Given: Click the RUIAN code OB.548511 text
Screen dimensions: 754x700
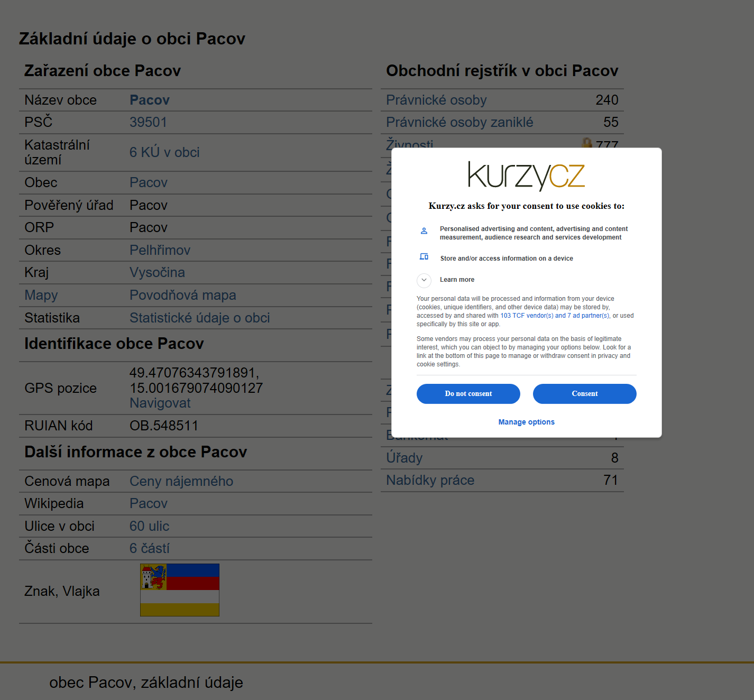Looking at the screenshot, I should (x=164, y=426).
